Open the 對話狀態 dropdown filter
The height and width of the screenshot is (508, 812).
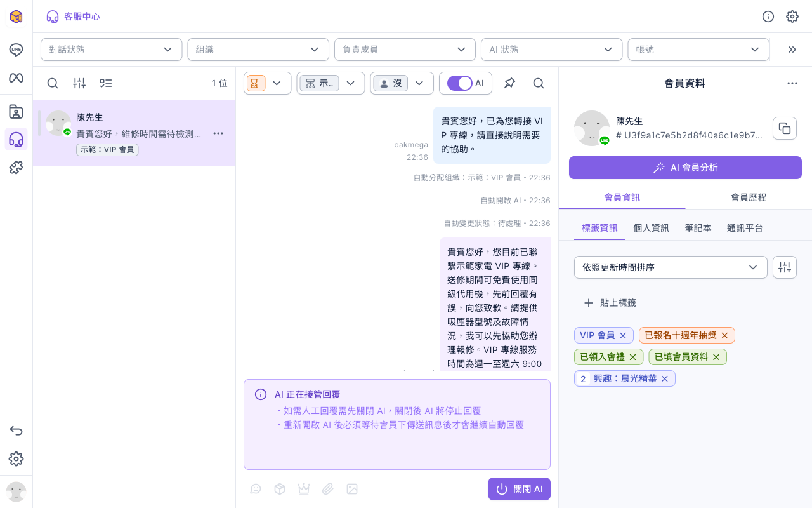pos(112,50)
